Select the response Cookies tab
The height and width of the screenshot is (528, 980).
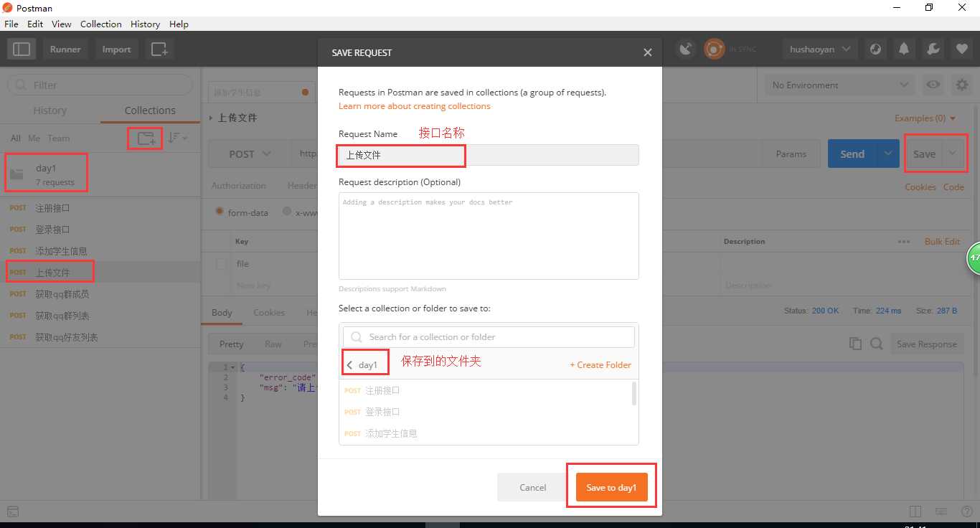tap(269, 312)
